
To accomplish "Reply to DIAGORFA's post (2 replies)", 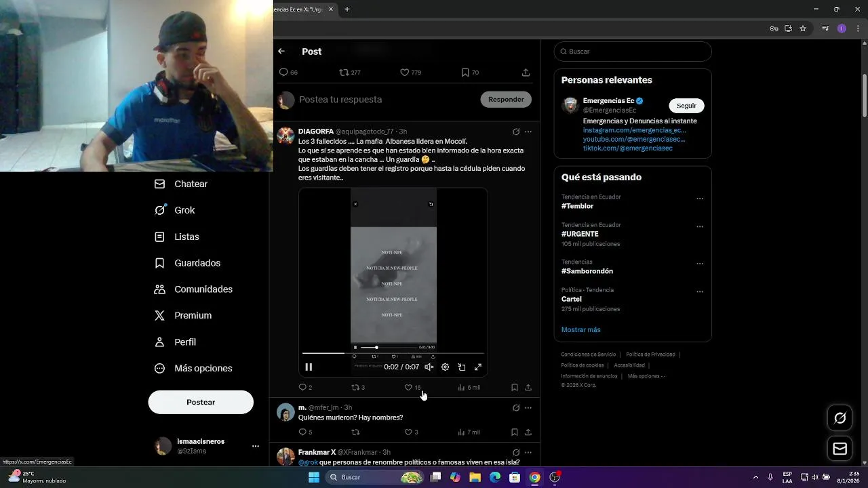I will pos(305,388).
